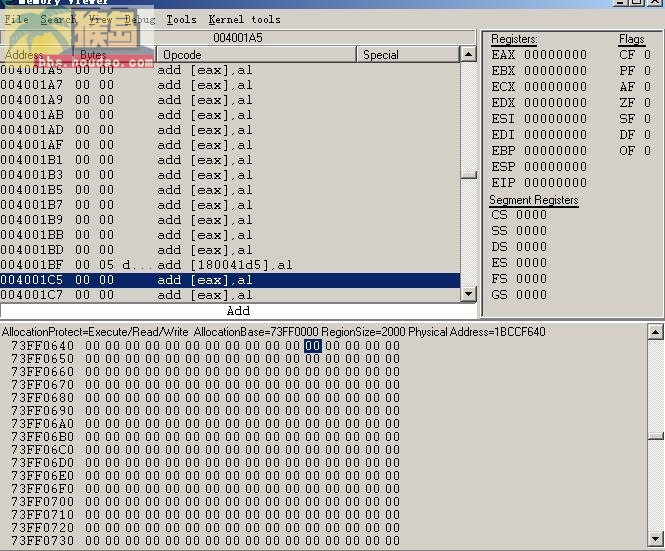The width and height of the screenshot is (665, 551).
Task: Click the GS segment register value
Action: click(x=531, y=295)
